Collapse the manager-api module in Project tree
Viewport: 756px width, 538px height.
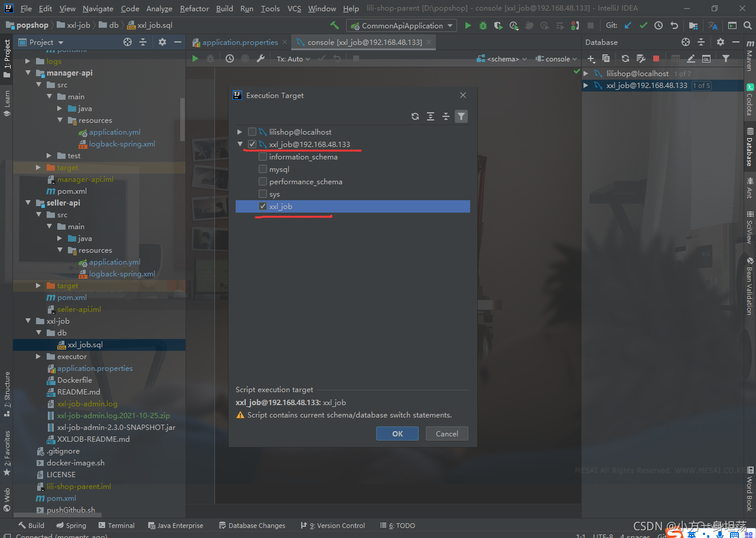(28, 73)
